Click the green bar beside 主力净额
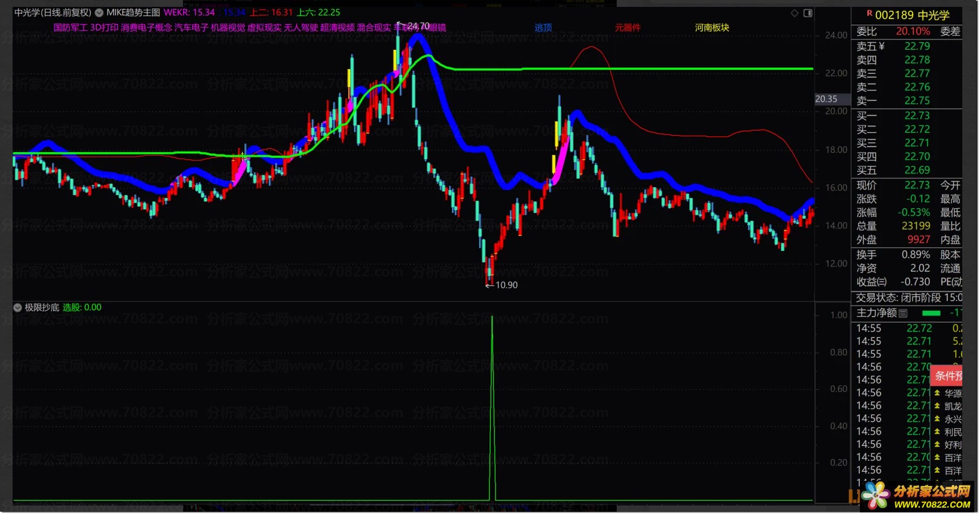Screen dimensions: 980x514 point(931,313)
